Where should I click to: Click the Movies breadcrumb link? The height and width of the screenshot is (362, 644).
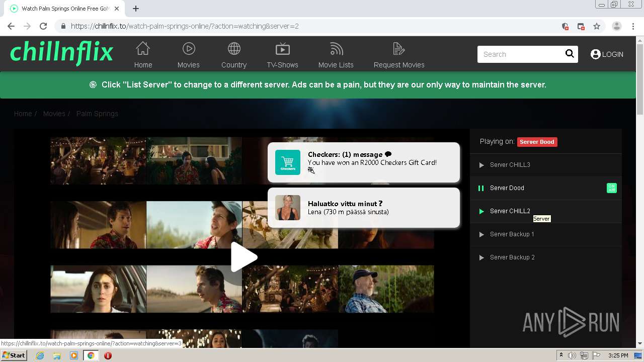pos(54,114)
